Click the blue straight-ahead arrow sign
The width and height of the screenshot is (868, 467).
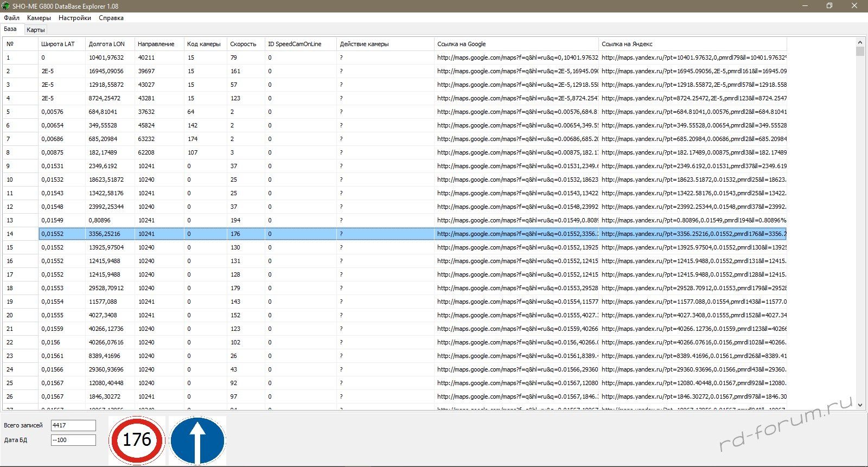pyautogui.click(x=197, y=440)
